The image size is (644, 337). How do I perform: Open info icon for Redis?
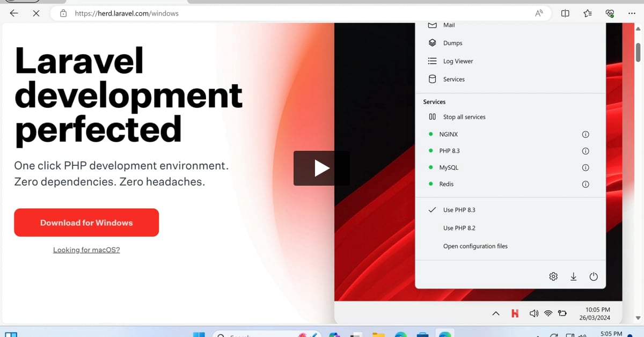(586, 184)
